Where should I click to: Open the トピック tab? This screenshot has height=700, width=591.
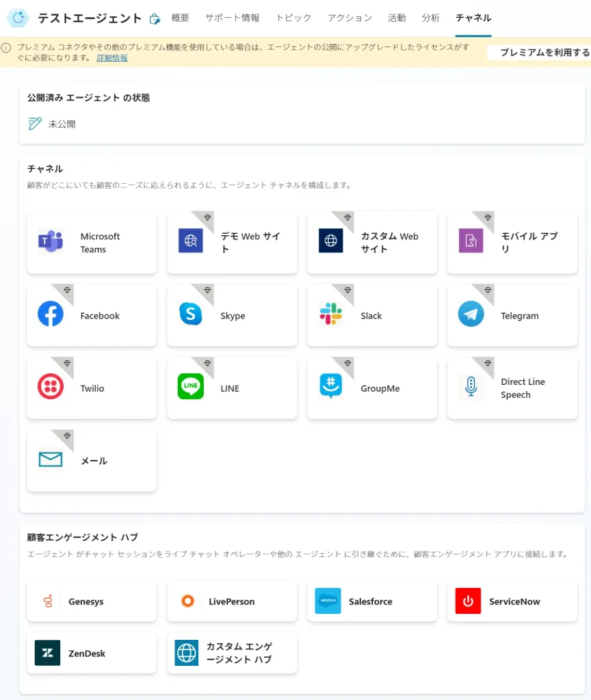pos(293,18)
